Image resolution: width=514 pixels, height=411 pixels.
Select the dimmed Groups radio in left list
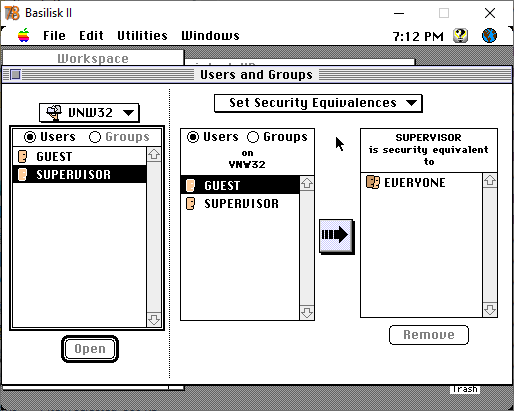pyautogui.click(x=120, y=137)
